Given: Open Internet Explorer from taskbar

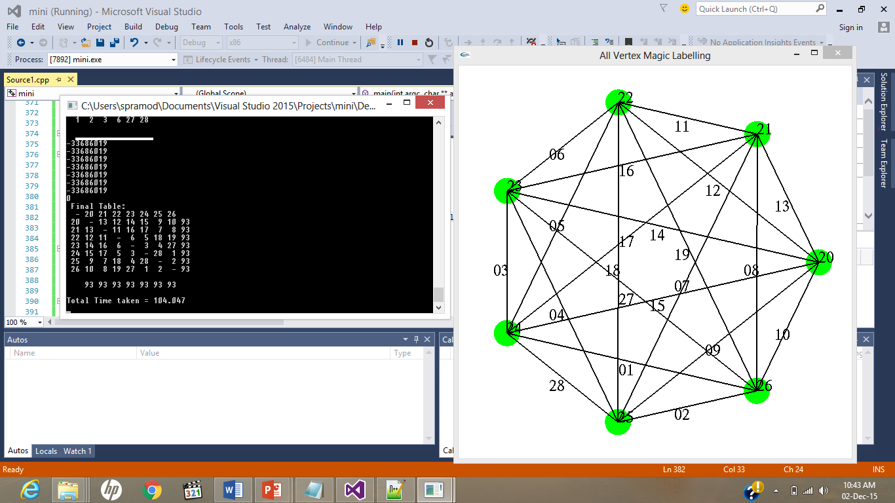Looking at the screenshot, I should 30,490.
